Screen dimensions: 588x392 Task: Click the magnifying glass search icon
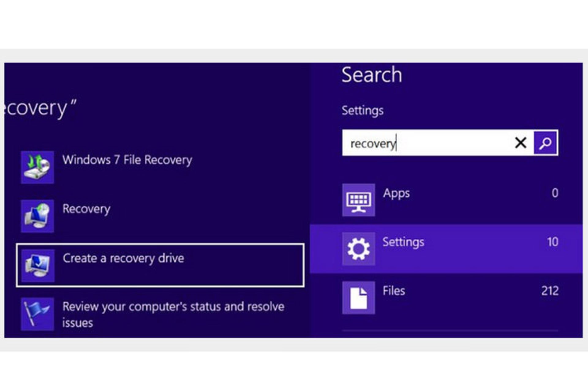[x=545, y=143]
